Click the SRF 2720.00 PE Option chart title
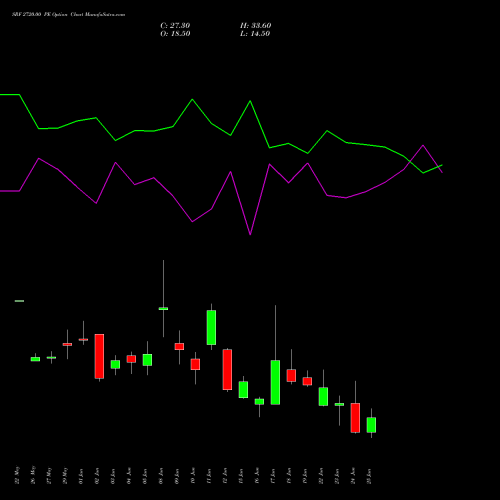Screen dimensions: 500x500 [x=68, y=15]
